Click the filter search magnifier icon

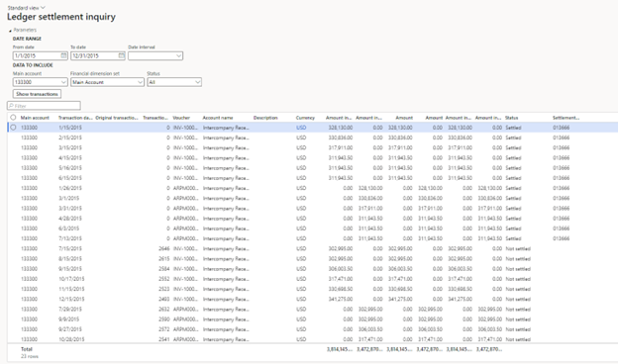(x=11, y=106)
